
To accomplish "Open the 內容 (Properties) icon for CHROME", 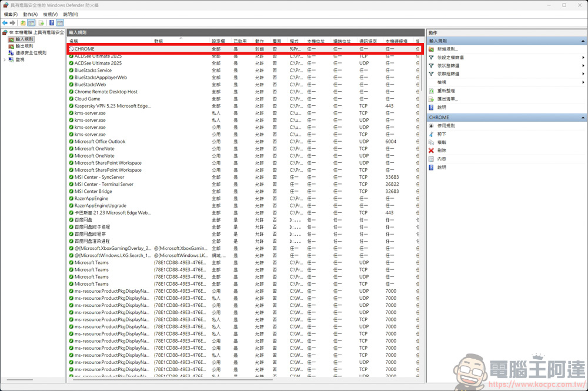I will pos(432,159).
